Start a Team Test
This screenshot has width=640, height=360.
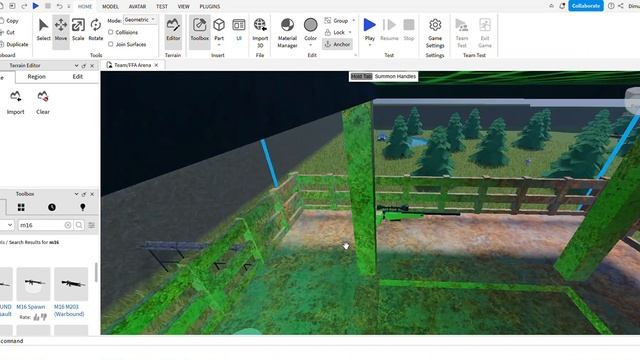462,33
